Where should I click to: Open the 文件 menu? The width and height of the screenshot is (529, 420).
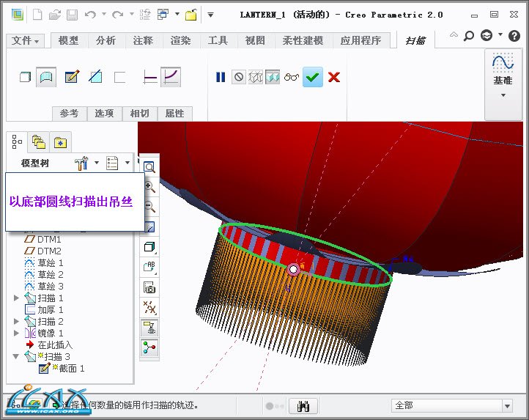(26, 41)
